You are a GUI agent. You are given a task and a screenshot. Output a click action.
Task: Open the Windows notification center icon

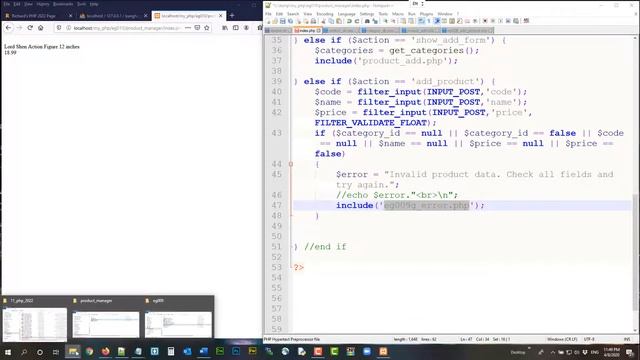pyautogui.click(x=630, y=352)
